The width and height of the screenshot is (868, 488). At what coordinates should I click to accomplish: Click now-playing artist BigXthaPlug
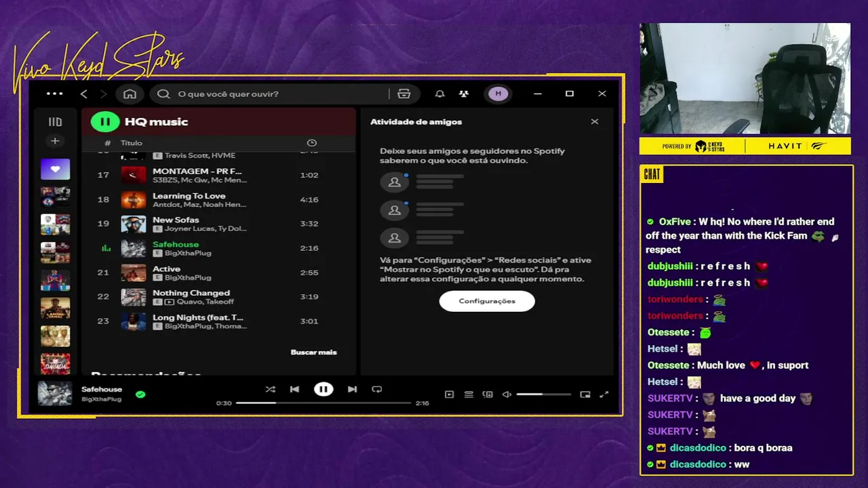point(102,399)
